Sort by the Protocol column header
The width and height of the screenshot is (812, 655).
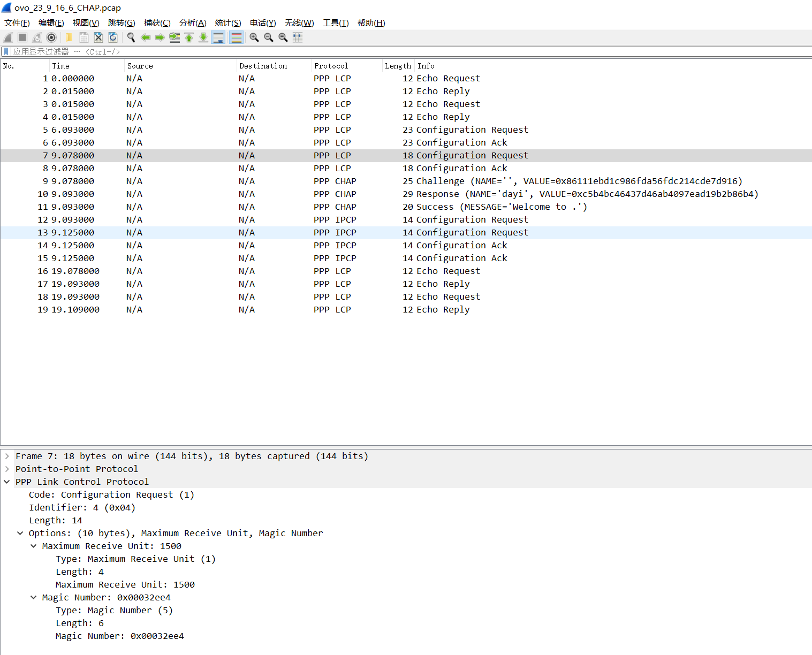pos(346,66)
